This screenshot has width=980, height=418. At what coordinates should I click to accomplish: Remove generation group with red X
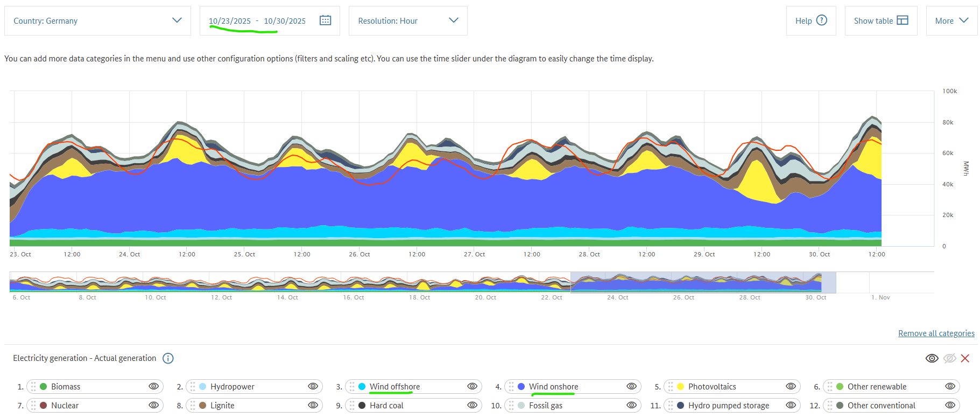coord(965,358)
